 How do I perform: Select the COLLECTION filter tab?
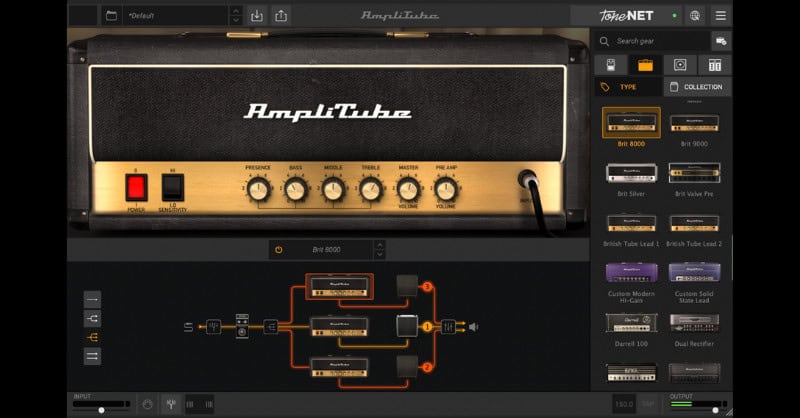(697, 87)
